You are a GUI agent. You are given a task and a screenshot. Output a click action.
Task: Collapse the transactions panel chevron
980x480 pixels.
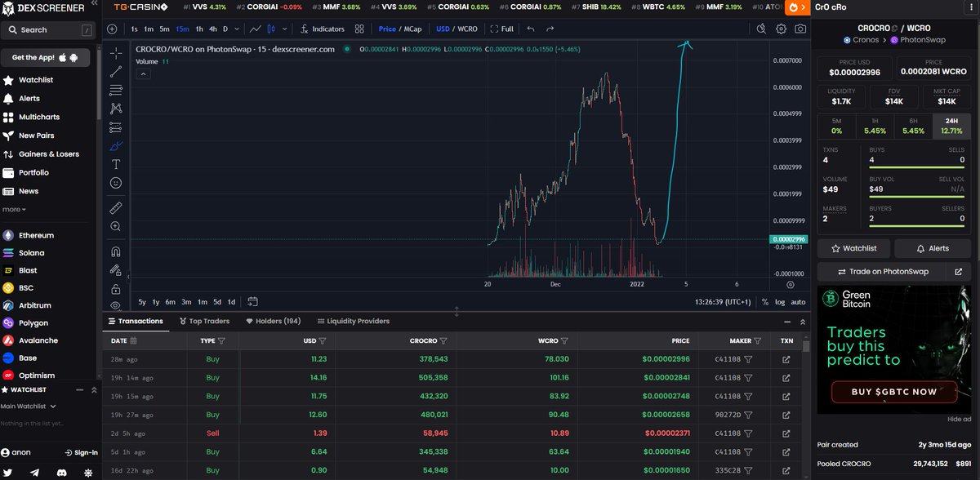pyautogui.click(x=803, y=322)
